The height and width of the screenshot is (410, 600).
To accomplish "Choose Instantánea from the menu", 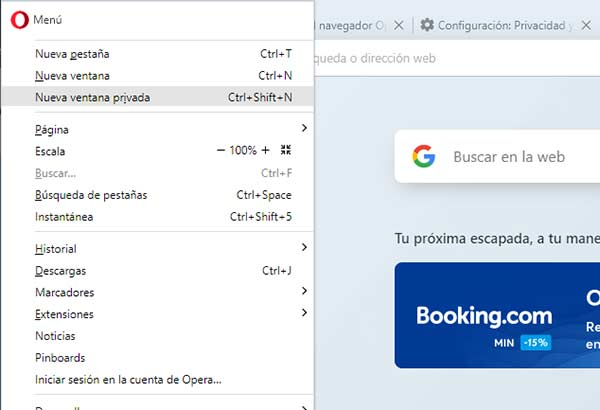I will pos(158,217).
